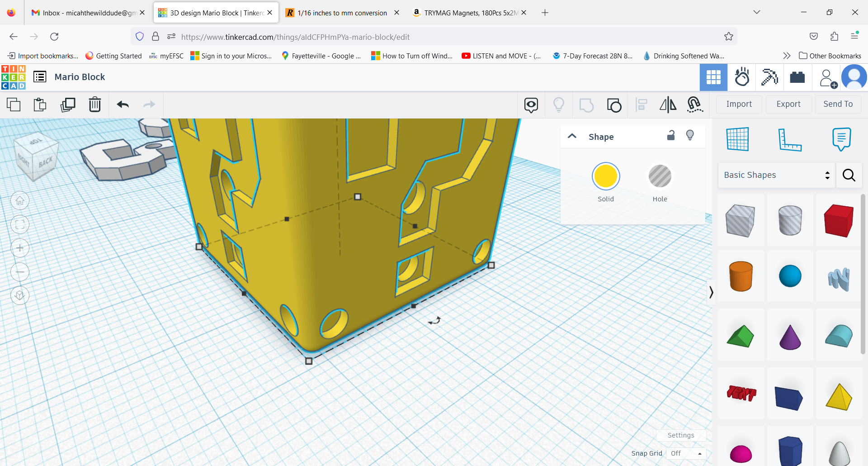Delete the selection using the trash icon
The width and height of the screenshot is (868, 466).
pyautogui.click(x=95, y=105)
